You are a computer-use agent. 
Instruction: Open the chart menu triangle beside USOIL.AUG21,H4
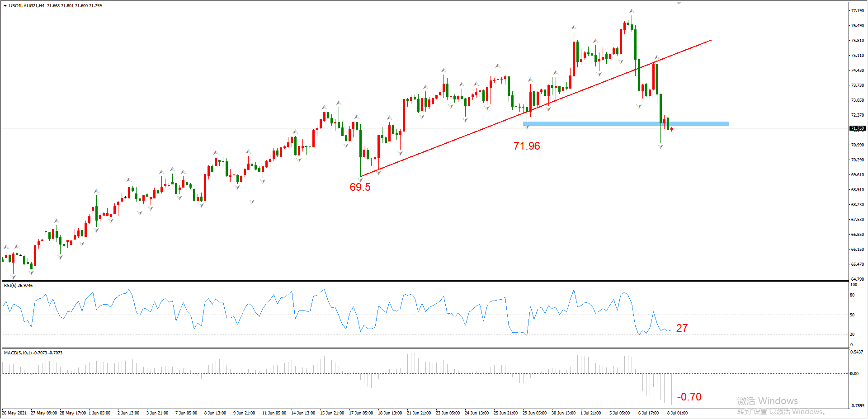(5, 6)
